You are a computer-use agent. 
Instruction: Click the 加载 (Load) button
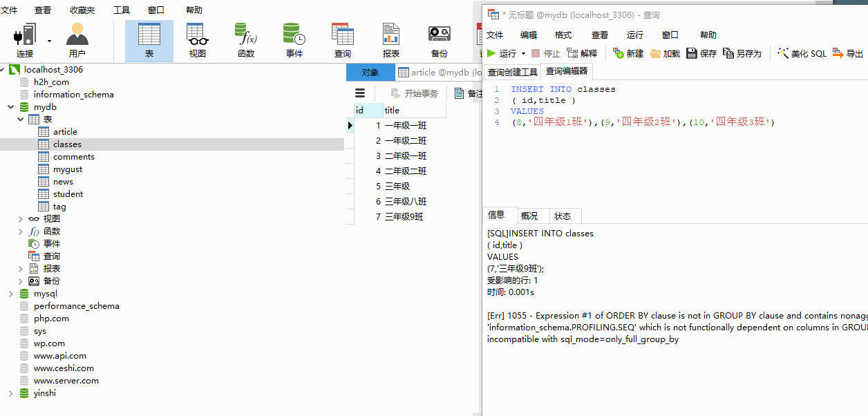click(x=665, y=53)
